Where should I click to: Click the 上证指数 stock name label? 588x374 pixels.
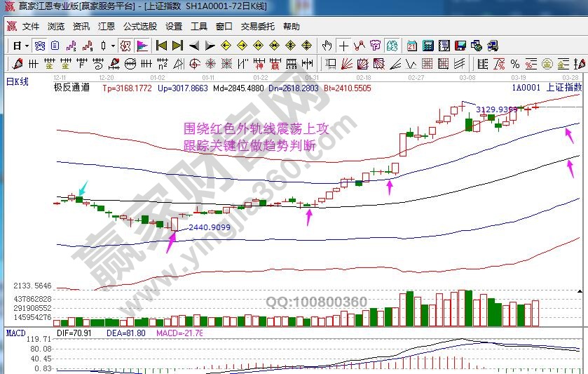pyautogui.click(x=563, y=88)
